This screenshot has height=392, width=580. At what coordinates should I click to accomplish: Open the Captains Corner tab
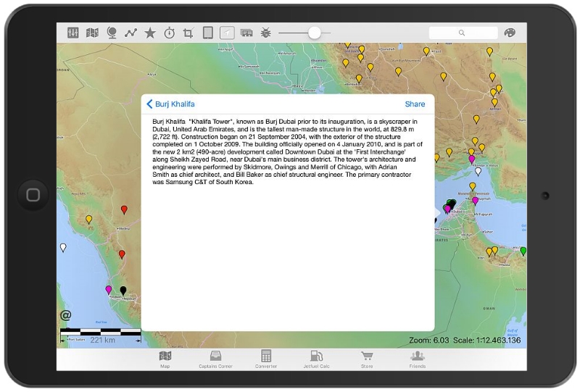click(215, 359)
